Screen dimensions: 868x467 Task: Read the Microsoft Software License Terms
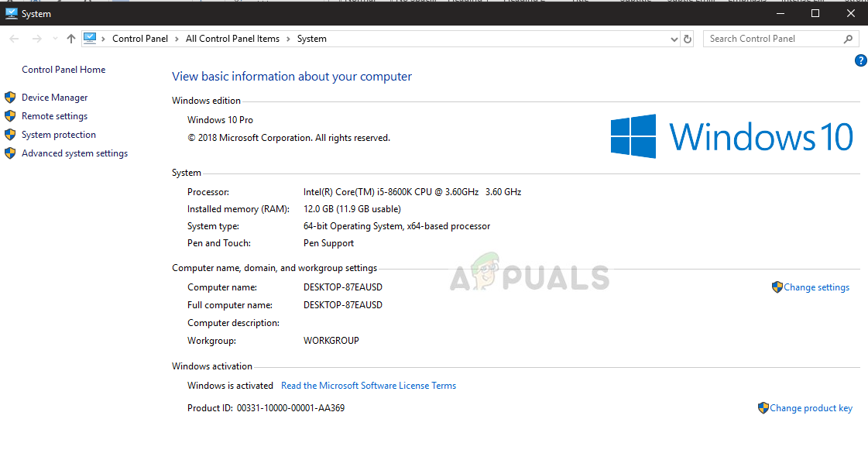click(x=369, y=386)
